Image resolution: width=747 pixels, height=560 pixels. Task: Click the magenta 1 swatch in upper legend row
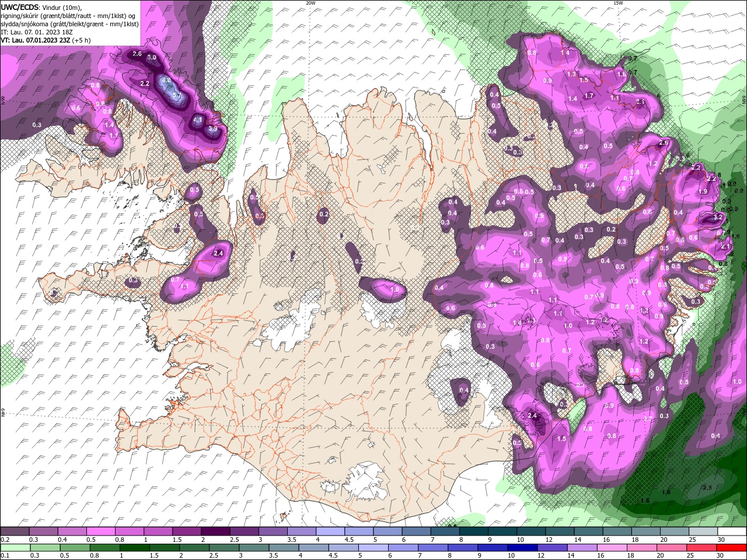(x=158, y=531)
